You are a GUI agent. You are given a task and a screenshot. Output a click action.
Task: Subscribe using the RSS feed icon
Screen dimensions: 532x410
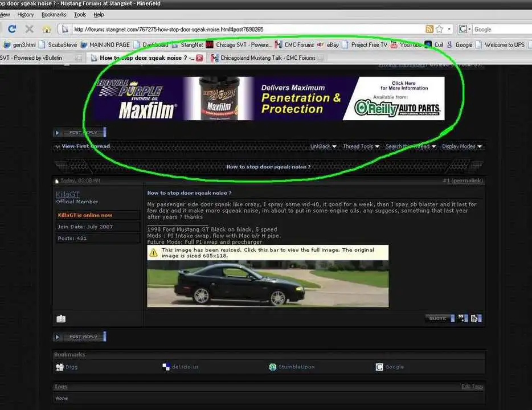[x=429, y=29]
